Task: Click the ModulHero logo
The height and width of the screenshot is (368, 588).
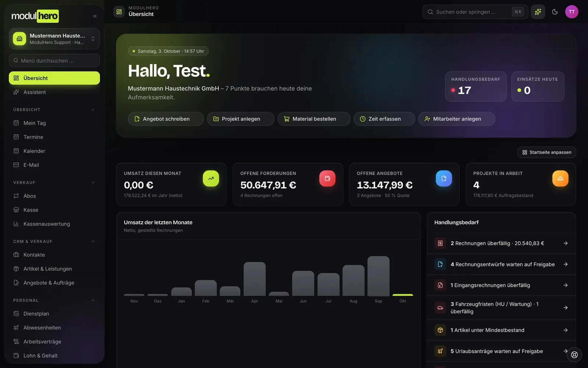Action: point(35,16)
